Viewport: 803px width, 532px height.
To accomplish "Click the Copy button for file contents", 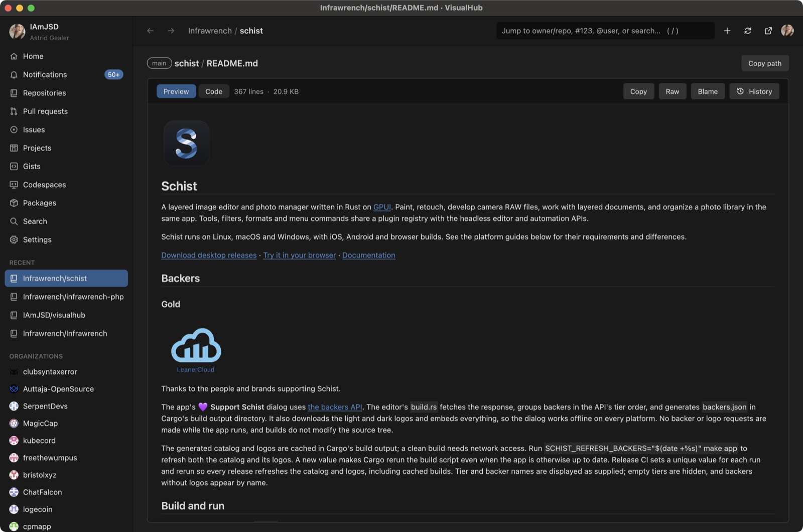I will 638,91.
